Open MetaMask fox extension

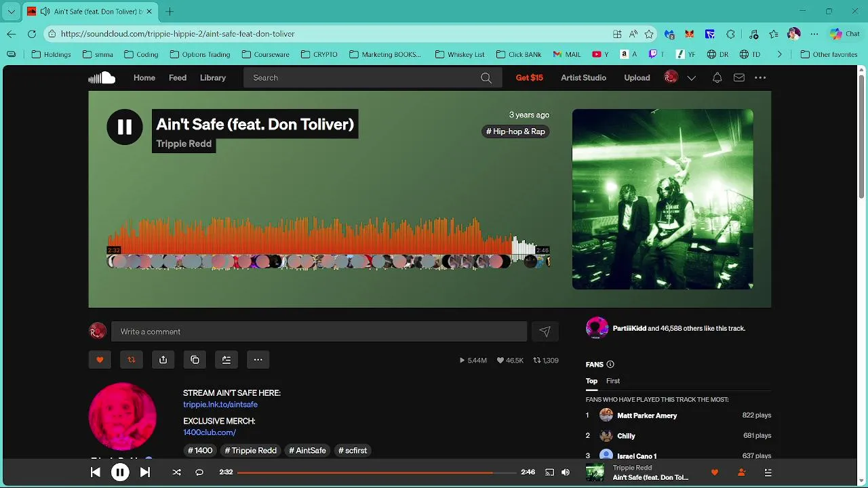(x=690, y=34)
